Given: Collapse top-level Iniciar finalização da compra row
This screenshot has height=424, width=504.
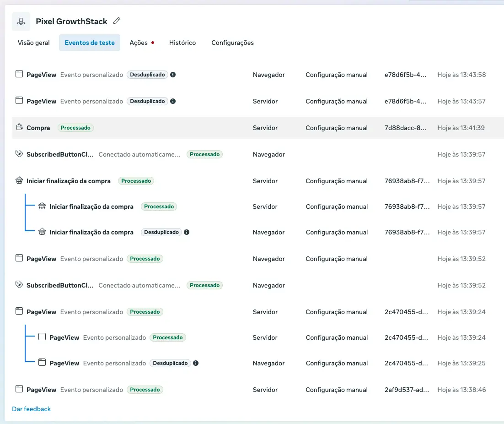Looking at the screenshot, I should 258,181.
